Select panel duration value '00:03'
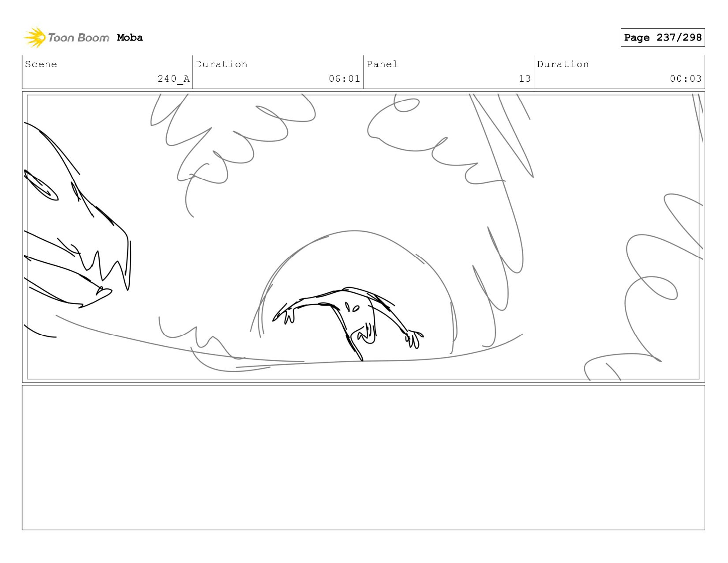 coord(686,79)
